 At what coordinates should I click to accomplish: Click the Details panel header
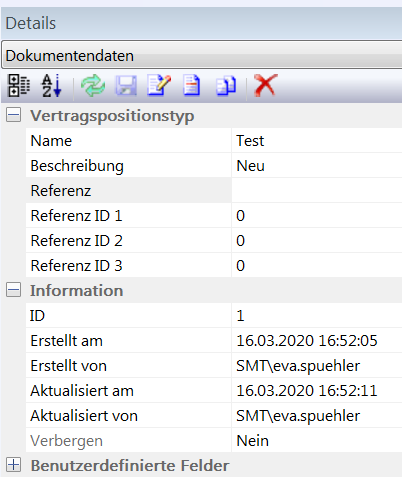coord(202,23)
